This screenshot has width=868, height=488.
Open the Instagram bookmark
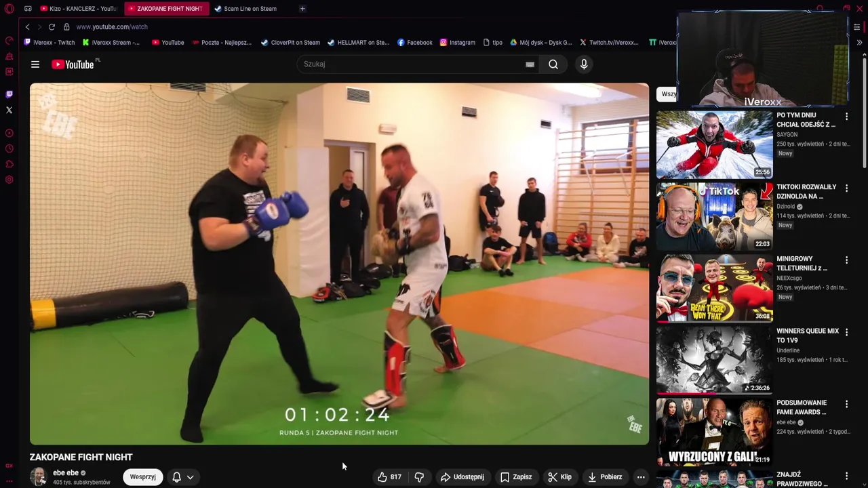(458, 42)
